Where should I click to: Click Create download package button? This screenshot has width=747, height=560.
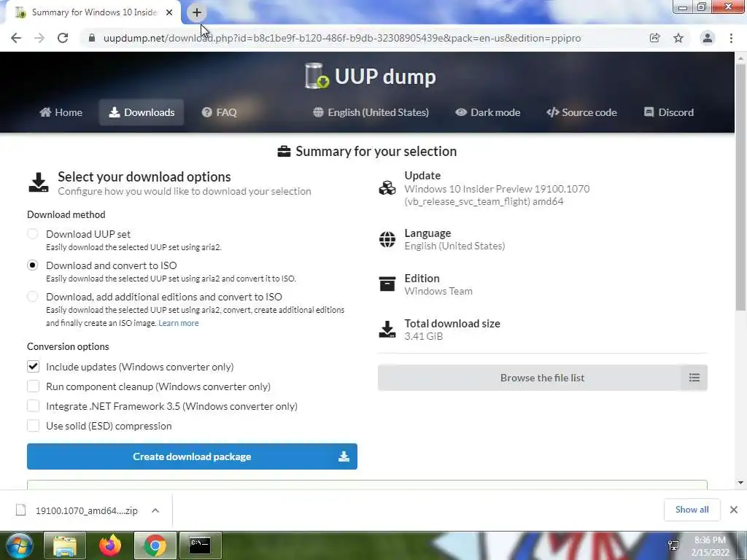coord(192,456)
